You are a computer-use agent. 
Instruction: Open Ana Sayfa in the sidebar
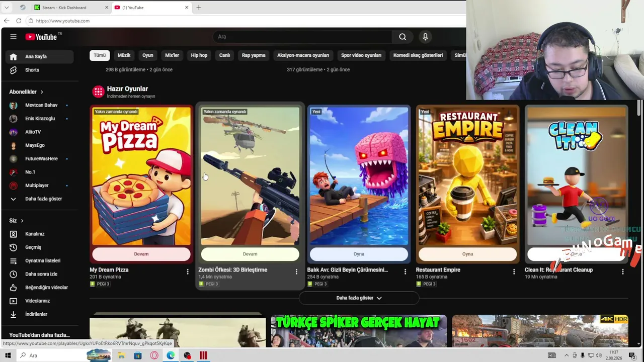pos(39,56)
